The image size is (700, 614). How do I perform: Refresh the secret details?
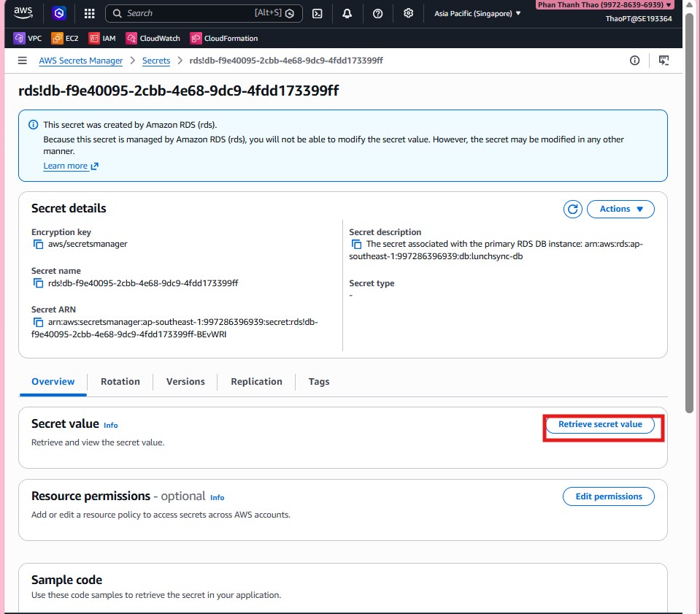tap(573, 209)
